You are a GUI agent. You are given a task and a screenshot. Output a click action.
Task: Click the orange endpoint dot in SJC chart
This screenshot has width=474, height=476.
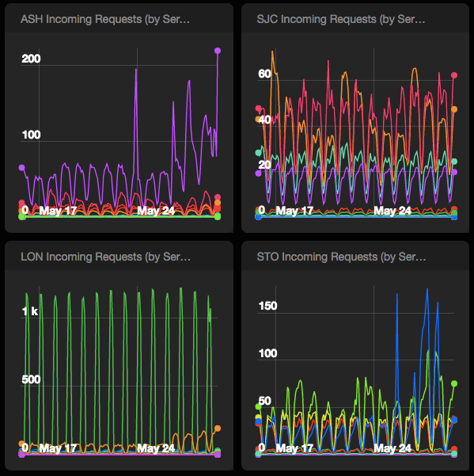(454, 109)
